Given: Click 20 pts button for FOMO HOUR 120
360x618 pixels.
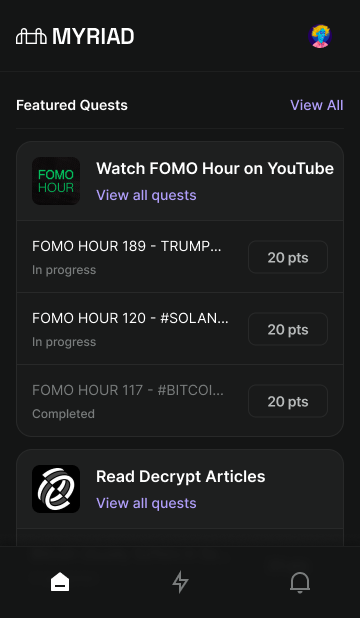Looking at the screenshot, I should coord(288,329).
